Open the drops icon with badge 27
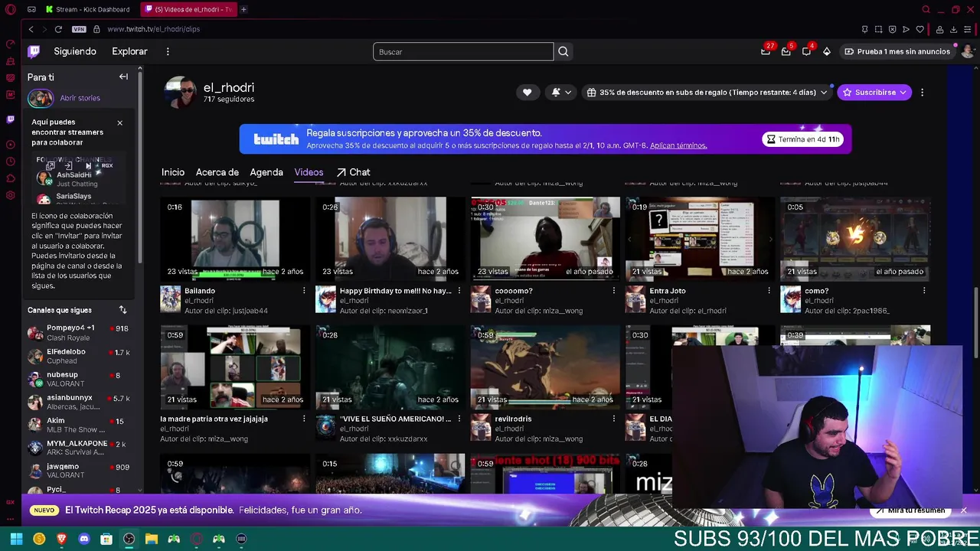This screenshot has height=551, width=980. (x=766, y=51)
